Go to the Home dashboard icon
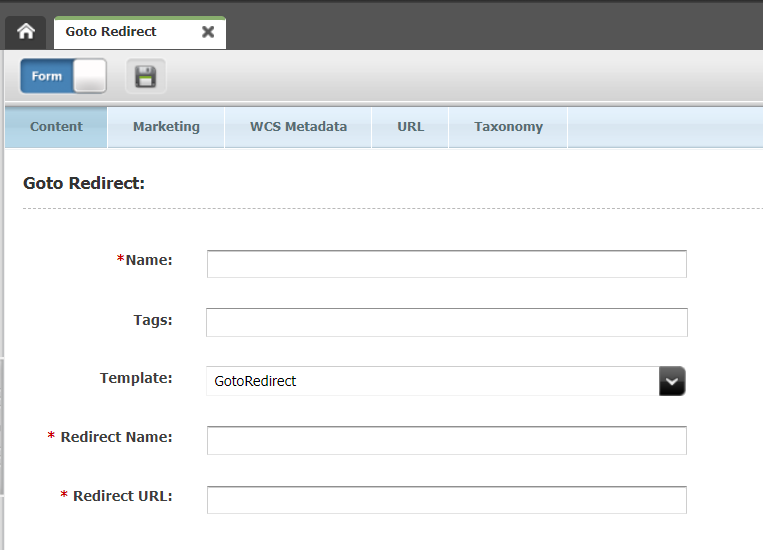The height and width of the screenshot is (550, 763). pyautogui.click(x=26, y=32)
